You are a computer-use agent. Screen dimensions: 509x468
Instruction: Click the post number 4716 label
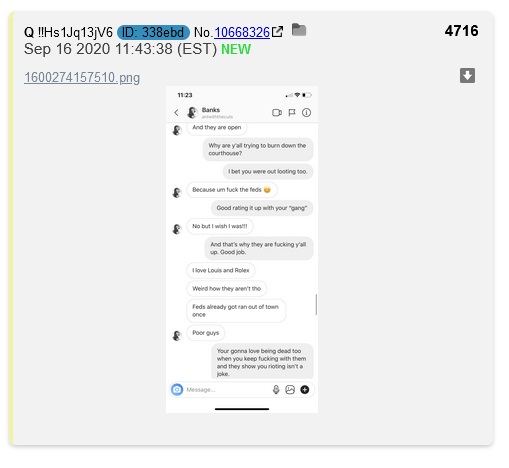pyautogui.click(x=461, y=31)
